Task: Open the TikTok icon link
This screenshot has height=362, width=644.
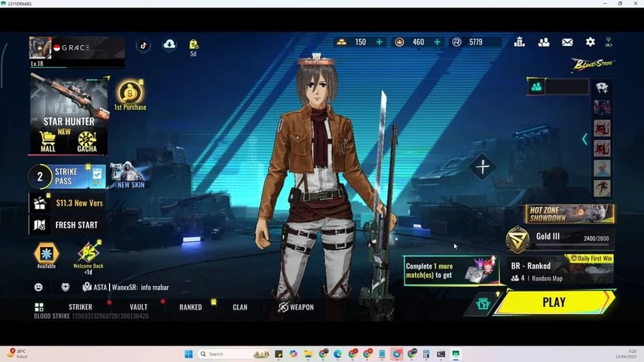Action: [x=143, y=45]
